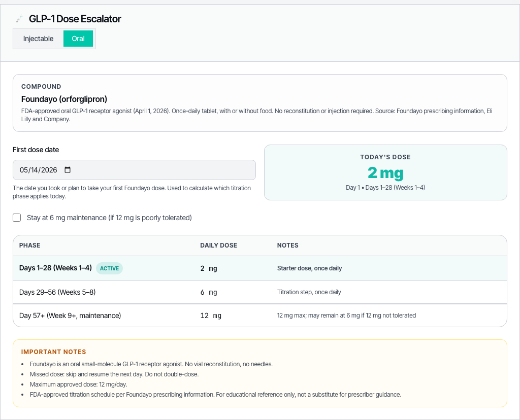
Task: Click the Stay at 6 mg maintenance label
Action: [109, 218]
